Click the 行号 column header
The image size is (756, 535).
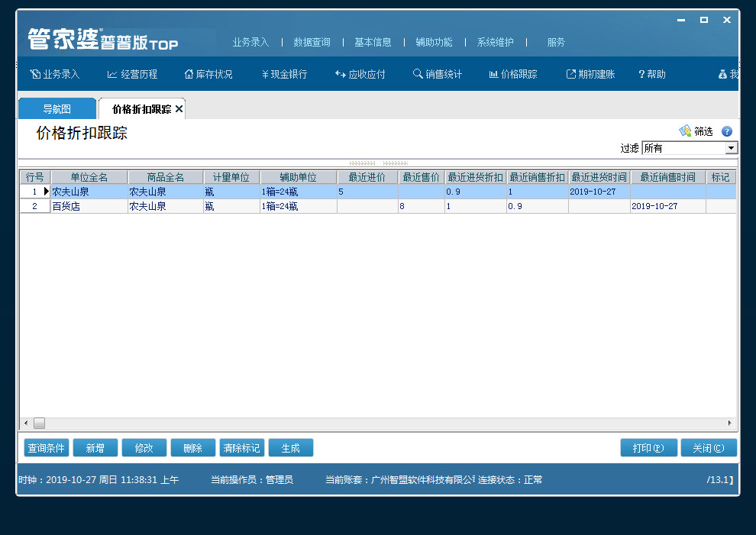pyautogui.click(x=34, y=177)
